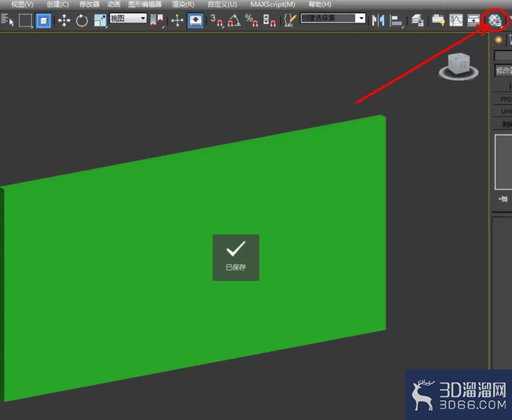Open the Layer Manager icon

418,21
